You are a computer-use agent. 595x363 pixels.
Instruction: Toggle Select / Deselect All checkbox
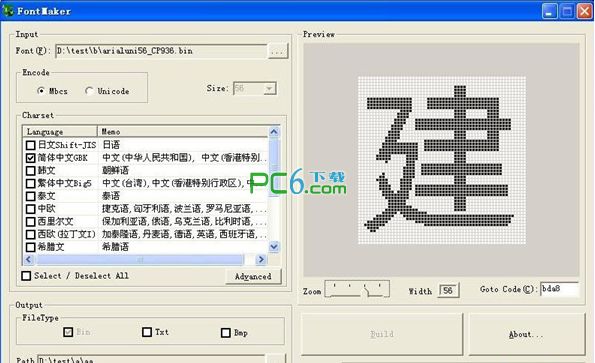tap(26, 276)
